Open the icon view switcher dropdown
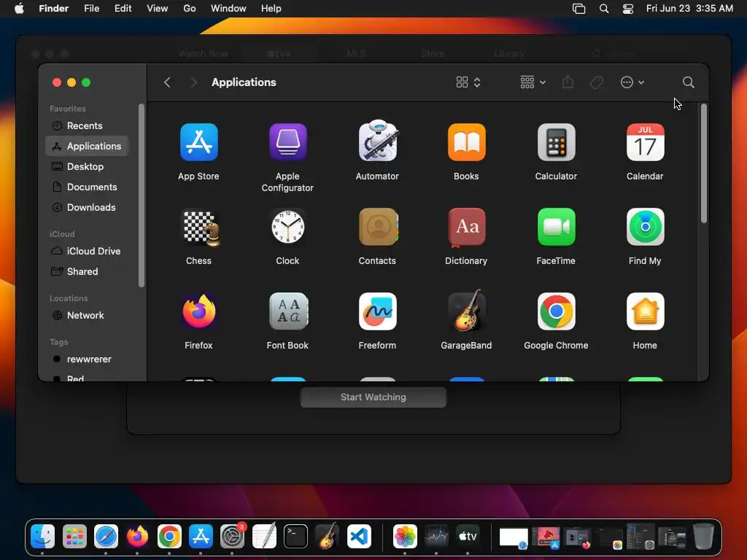This screenshot has width=747, height=560. 468,82
